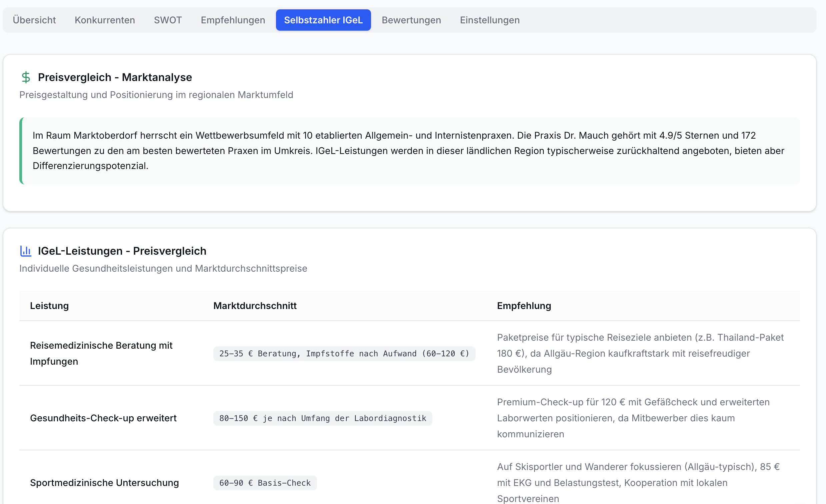Open the SWOT tab
This screenshot has height=504, width=826.
pos(168,20)
